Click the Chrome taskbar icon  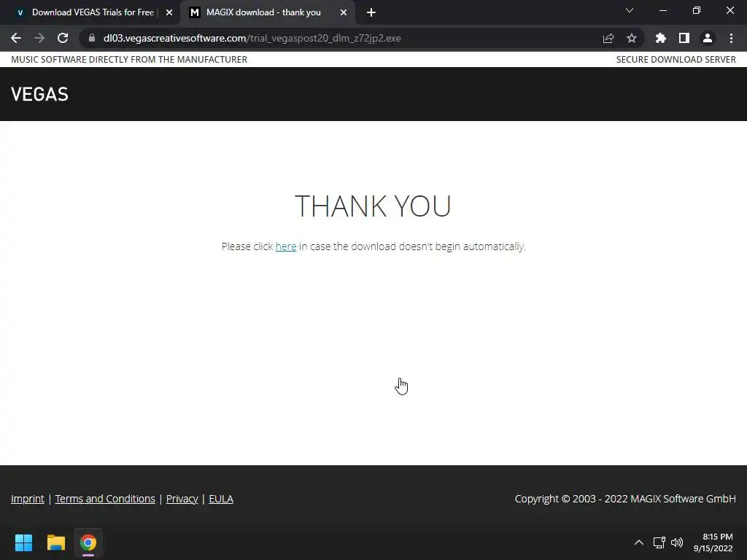click(x=88, y=542)
